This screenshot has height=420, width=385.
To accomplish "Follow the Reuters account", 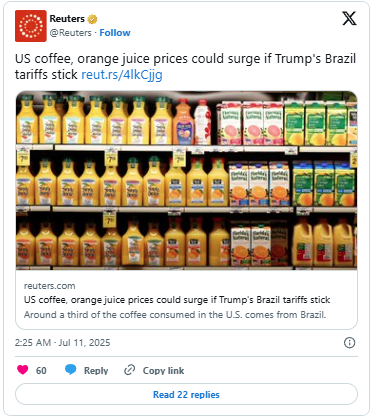I will coord(115,33).
